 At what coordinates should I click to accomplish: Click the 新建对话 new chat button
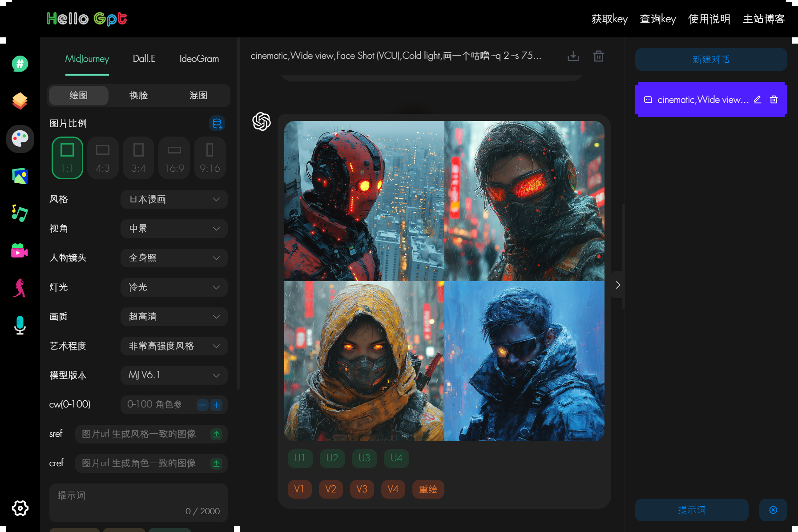click(711, 60)
